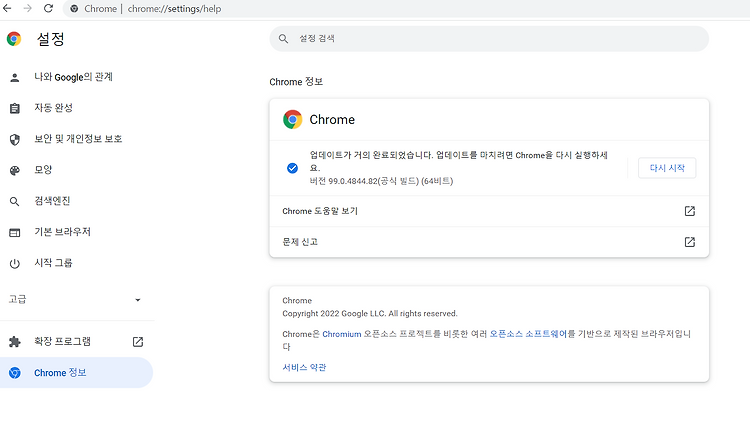750x432 pixels.
Task: Click the 다시 시작 button
Action: (667, 168)
